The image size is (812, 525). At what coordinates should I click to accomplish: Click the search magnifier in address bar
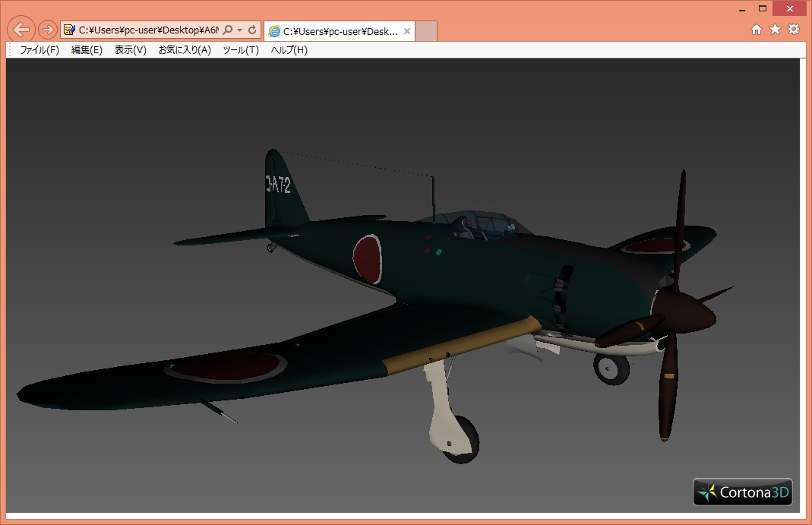(x=227, y=30)
